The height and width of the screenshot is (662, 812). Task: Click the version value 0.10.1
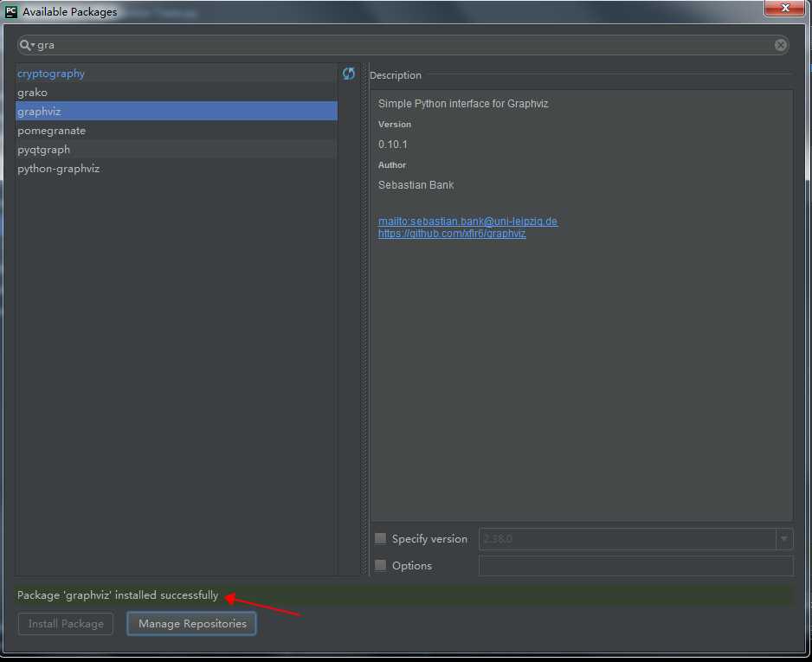[392, 145]
